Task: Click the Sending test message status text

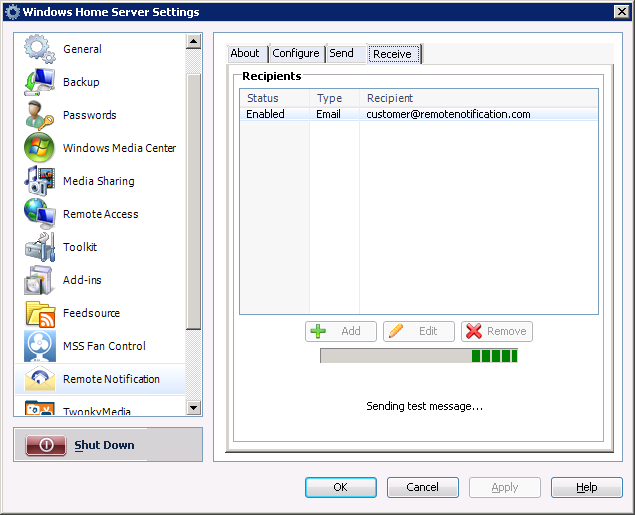Action: [x=424, y=406]
